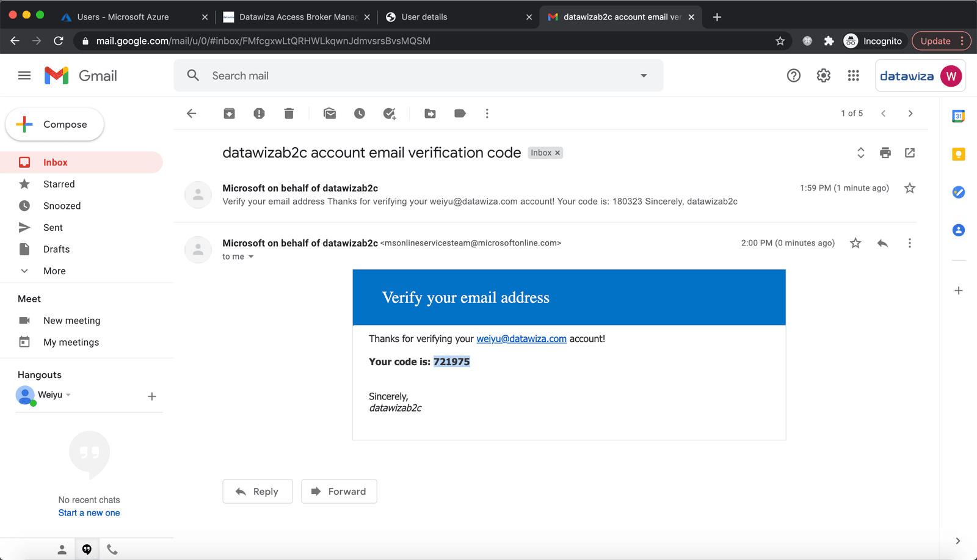The width and height of the screenshot is (977, 560).
Task: Click the Chrome Update button
Action: 941,41
